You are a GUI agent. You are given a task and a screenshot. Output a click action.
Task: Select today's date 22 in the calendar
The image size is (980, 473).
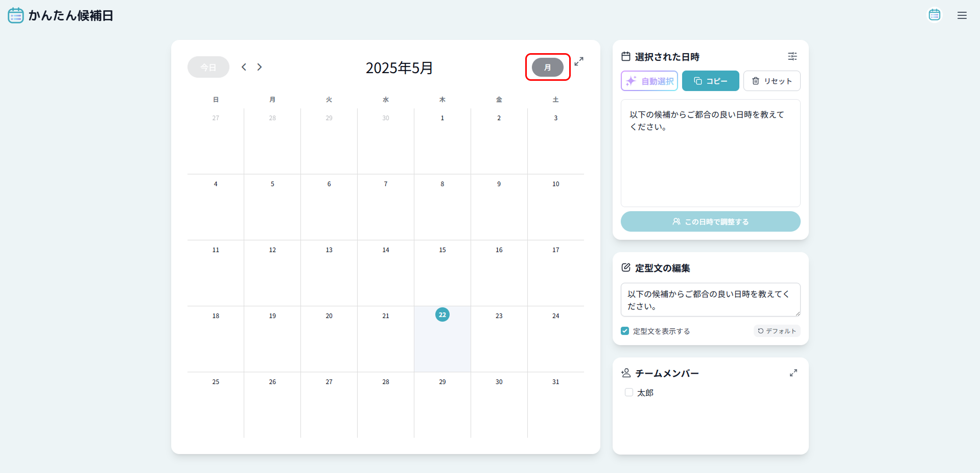(442, 339)
